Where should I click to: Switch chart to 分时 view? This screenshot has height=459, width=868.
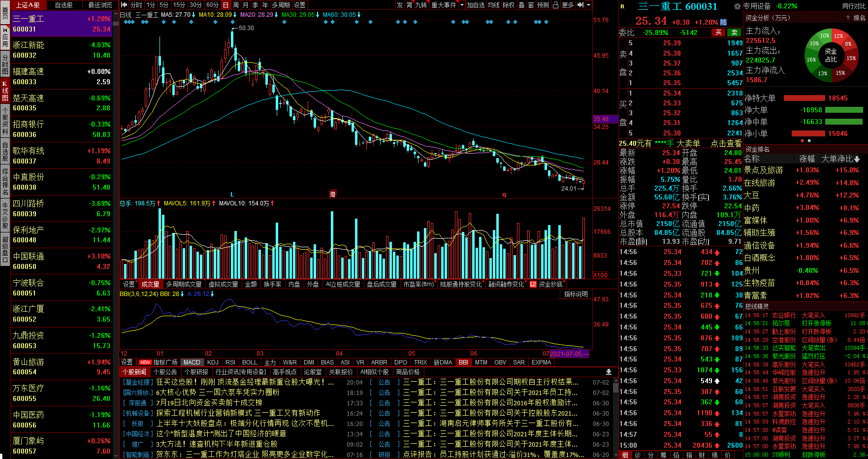136,5
